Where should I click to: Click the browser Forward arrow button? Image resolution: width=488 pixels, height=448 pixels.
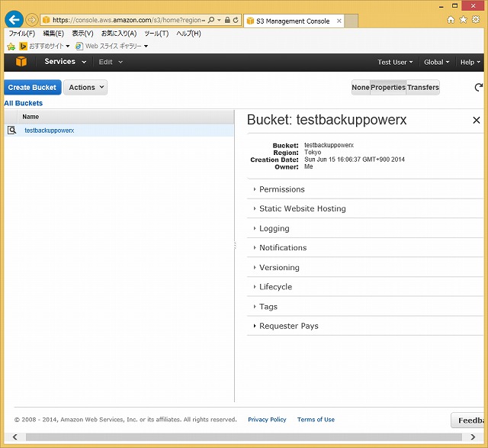coord(31,20)
